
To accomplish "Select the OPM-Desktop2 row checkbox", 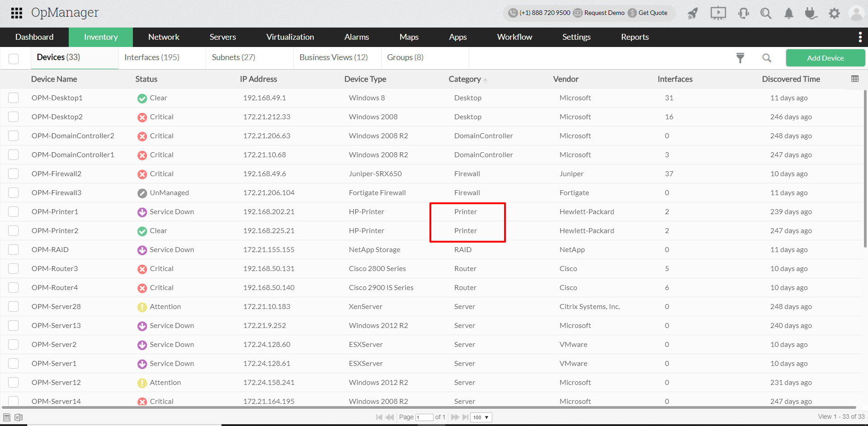I will pyautogui.click(x=14, y=117).
